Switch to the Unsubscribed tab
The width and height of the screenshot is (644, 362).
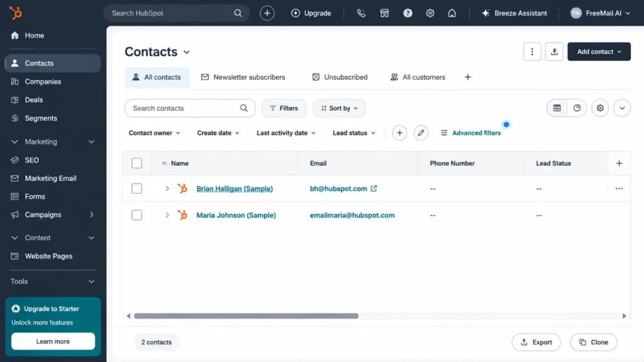pos(340,77)
